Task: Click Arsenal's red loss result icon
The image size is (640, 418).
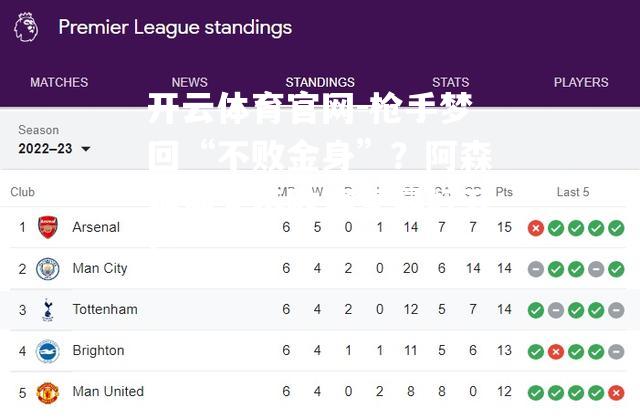Action: pos(536,228)
